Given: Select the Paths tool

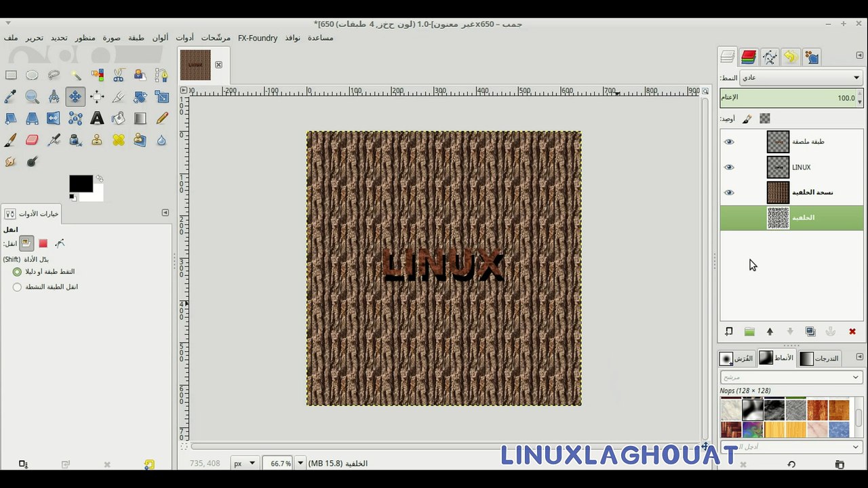Looking at the screenshot, I should click(x=161, y=75).
